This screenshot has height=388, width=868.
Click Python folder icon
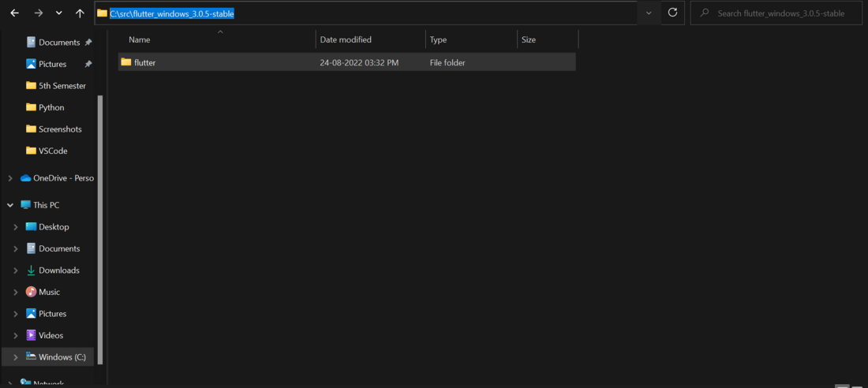point(31,106)
